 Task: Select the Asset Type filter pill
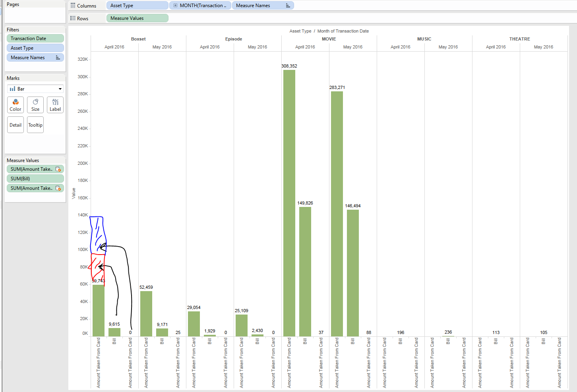[35, 48]
